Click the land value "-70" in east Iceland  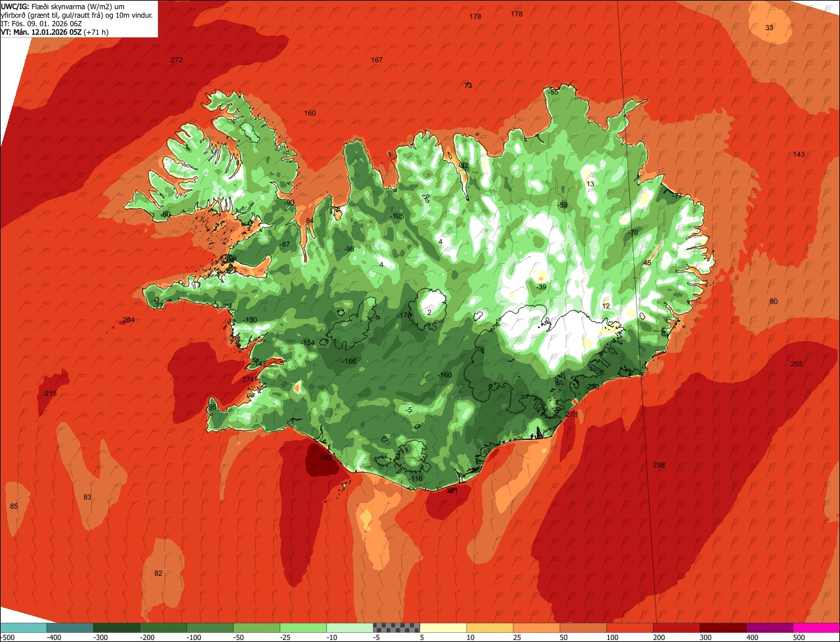[x=633, y=232]
